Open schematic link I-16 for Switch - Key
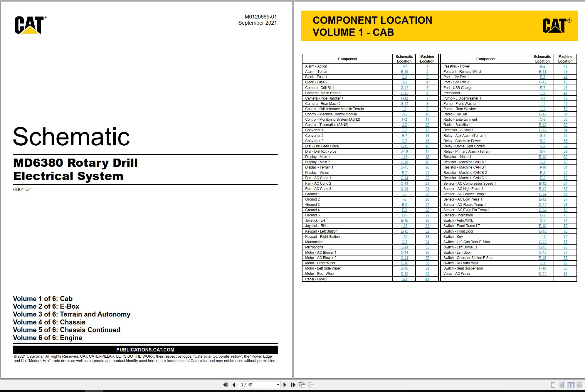 542,237
